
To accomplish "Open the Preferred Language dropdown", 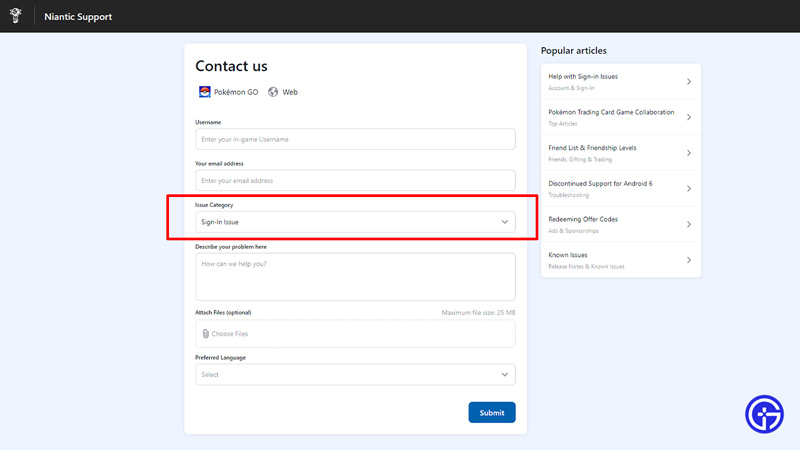I will [355, 374].
